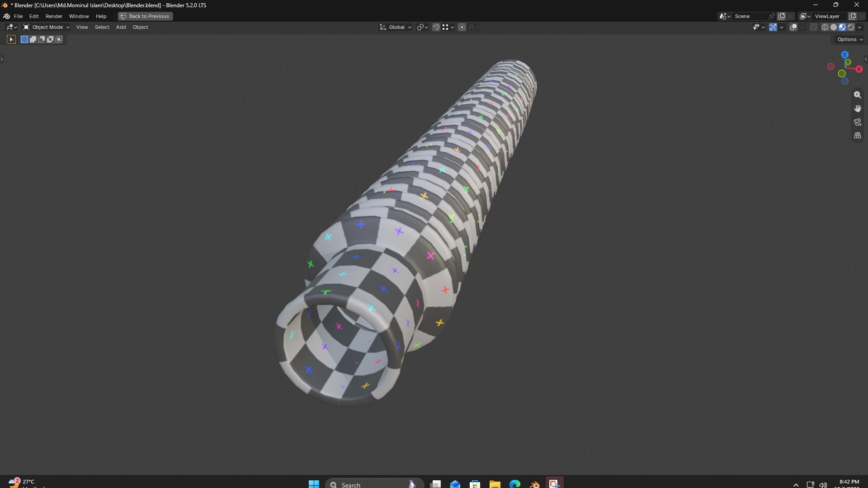
Task: Toggle viewport gizmos display
Action: 773,27
